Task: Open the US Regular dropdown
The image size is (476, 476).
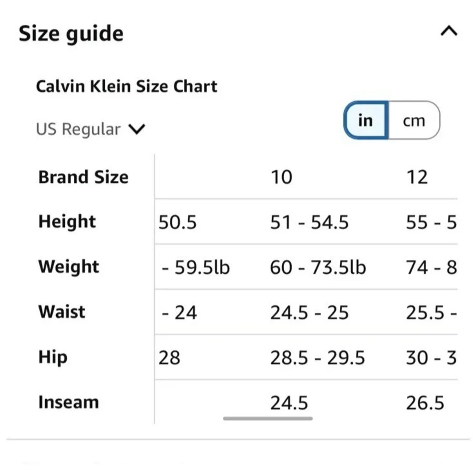Action: point(90,129)
